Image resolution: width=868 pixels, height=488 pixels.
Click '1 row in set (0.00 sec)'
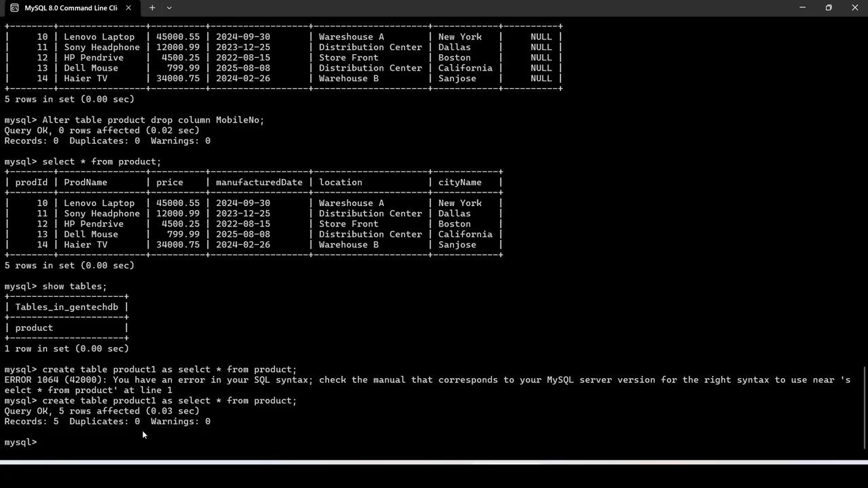(x=66, y=348)
